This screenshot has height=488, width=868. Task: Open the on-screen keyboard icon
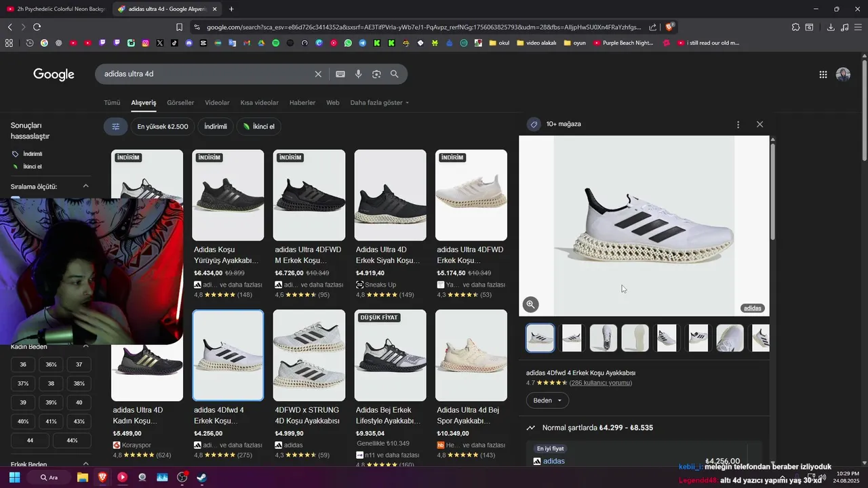[340, 74]
